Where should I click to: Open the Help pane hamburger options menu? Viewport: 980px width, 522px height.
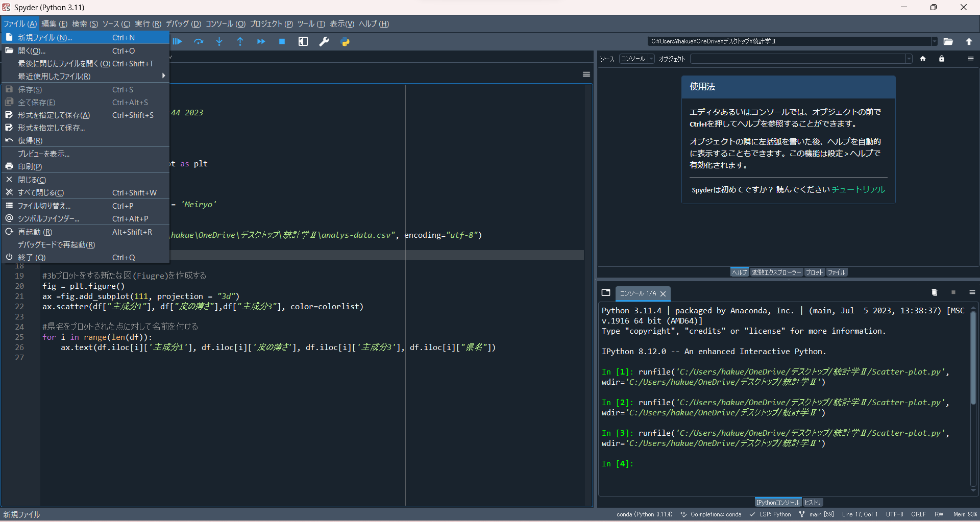[971, 59]
